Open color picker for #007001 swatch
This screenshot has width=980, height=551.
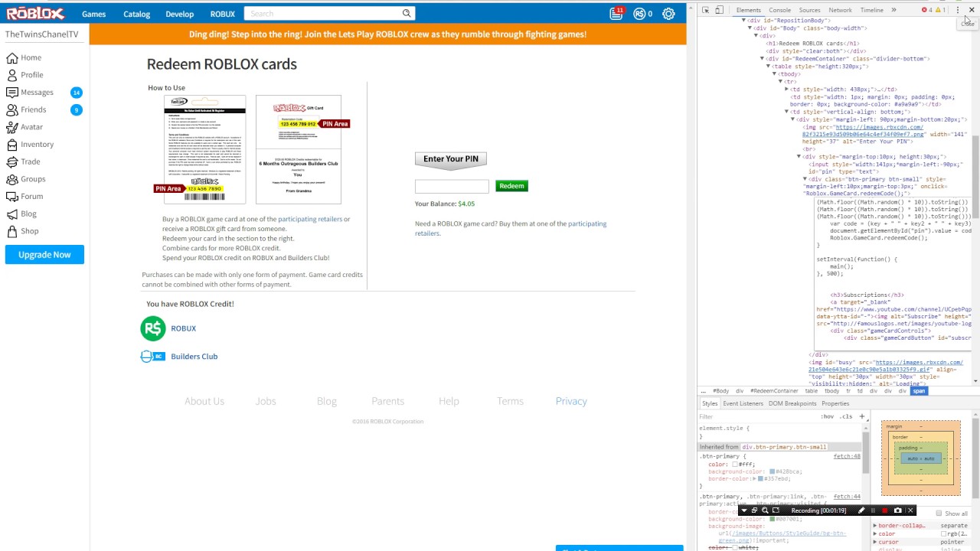[x=773, y=519]
